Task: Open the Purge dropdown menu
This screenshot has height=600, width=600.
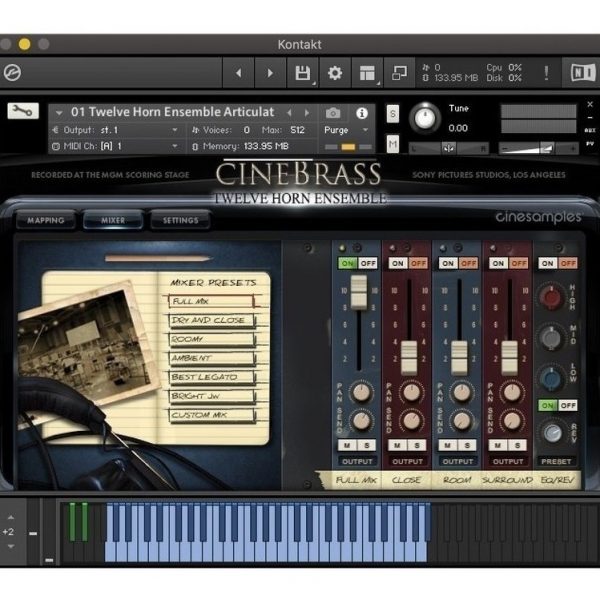Action: [347, 130]
